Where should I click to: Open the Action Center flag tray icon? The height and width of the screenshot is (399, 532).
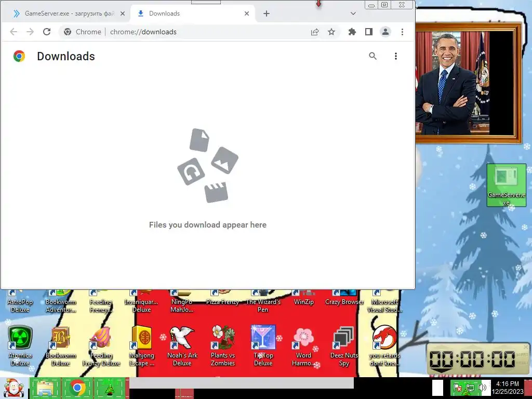coord(458,388)
